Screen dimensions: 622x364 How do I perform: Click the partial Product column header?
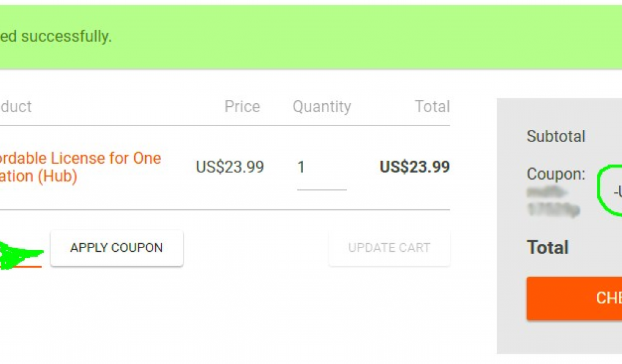16,107
